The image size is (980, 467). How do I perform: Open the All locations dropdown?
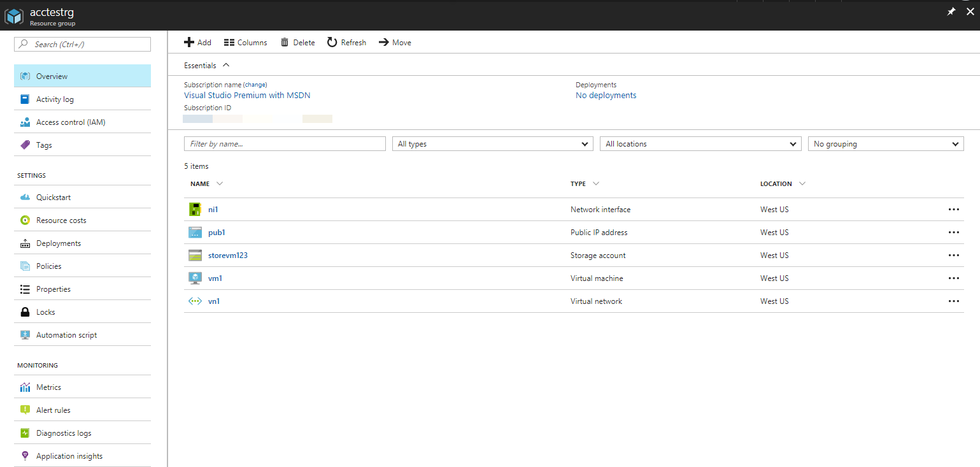coord(700,144)
